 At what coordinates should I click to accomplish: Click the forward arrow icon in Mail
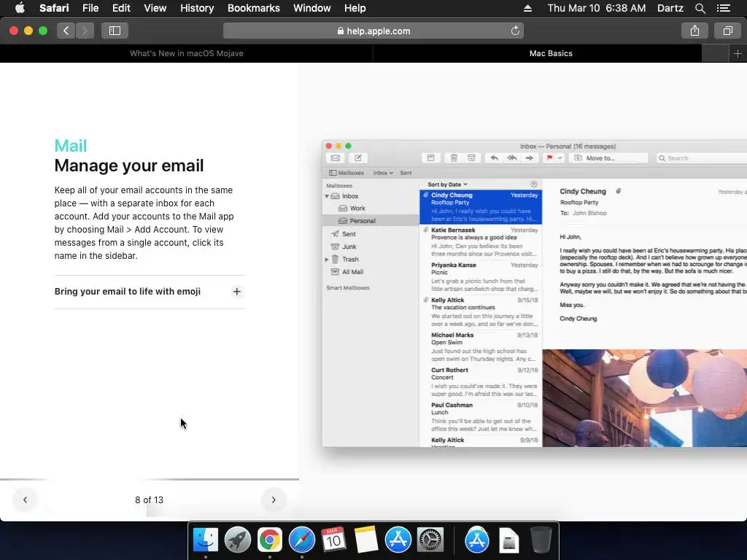click(530, 158)
